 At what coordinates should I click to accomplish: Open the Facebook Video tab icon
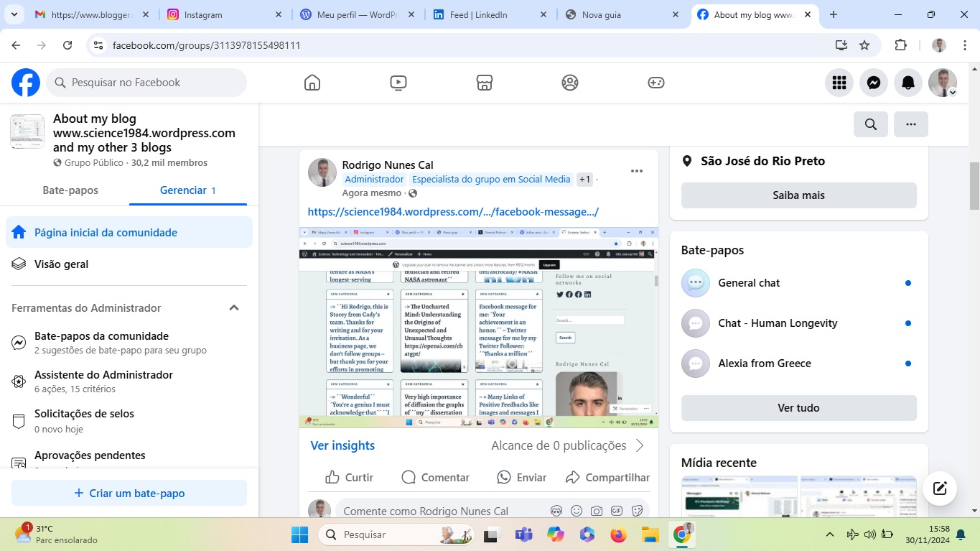[x=398, y=83]
